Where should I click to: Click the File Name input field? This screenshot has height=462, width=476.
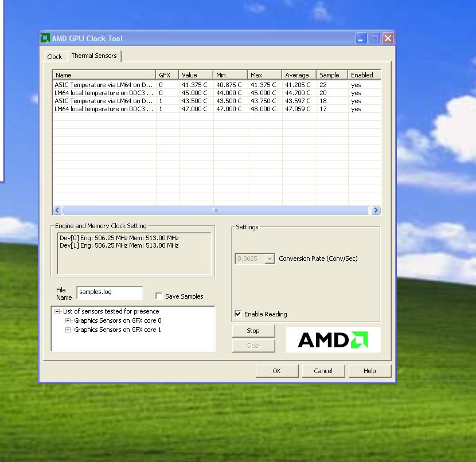click(109, 292)
